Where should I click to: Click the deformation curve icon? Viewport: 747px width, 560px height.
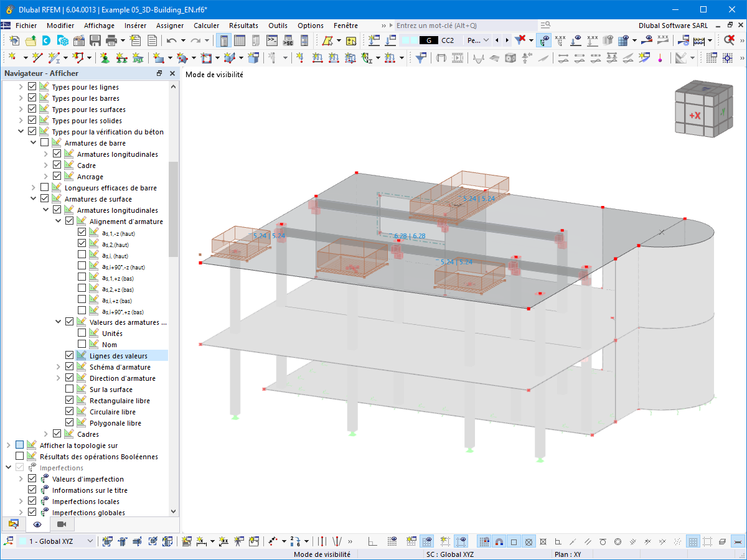point(478,58)
